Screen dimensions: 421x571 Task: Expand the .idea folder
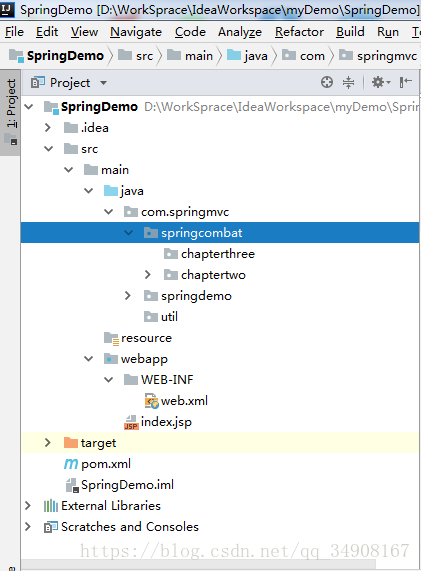[48, 128]
